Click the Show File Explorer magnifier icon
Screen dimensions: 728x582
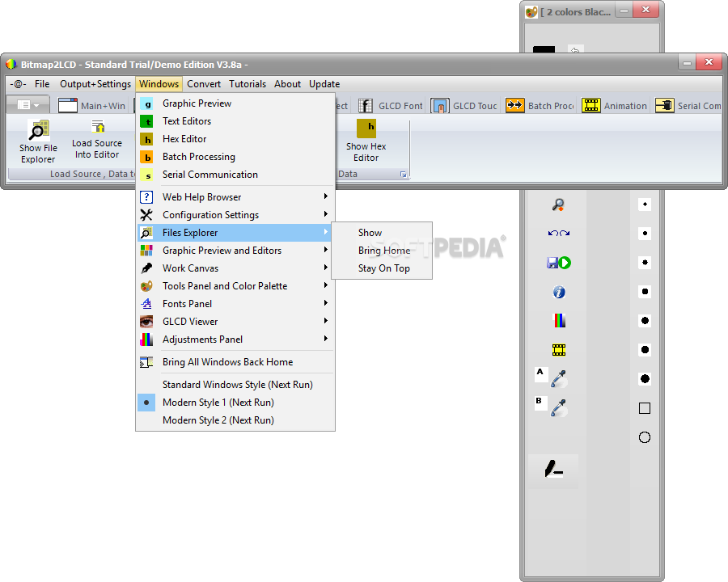38,130
